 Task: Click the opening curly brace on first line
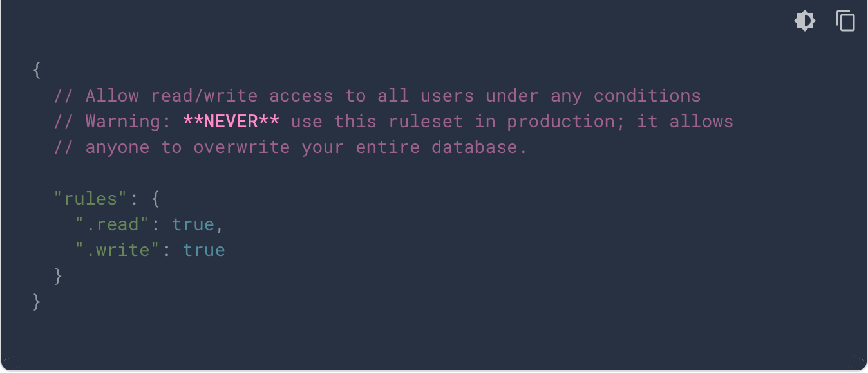pyautogui.click(x=37, y=70)
